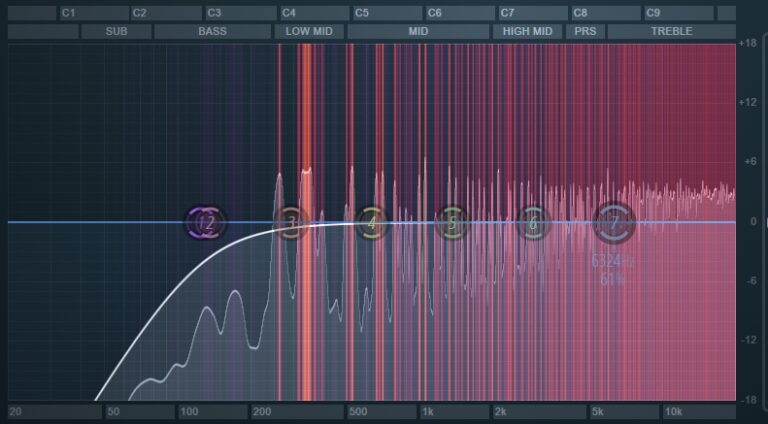The image size is (768, 424).
Task: Click the 200 Hz frequency axis label
Action: [262, 412]
